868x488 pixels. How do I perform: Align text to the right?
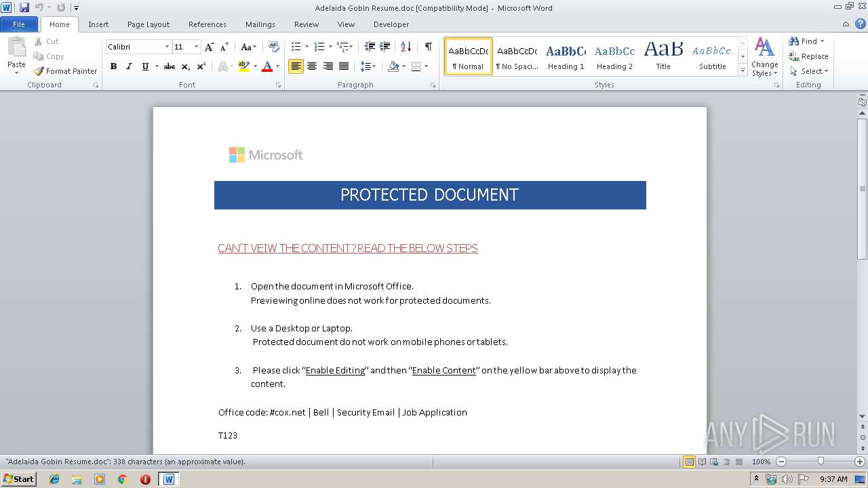(x=328, y=66)
